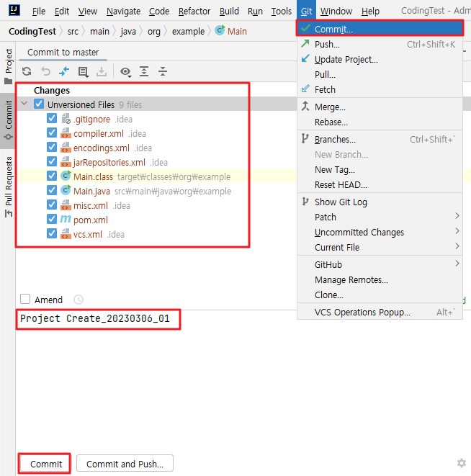Click the IntelliJ IDEA logo icon
Viewport: 471px width, 476px height.
[x=14, y=10]
